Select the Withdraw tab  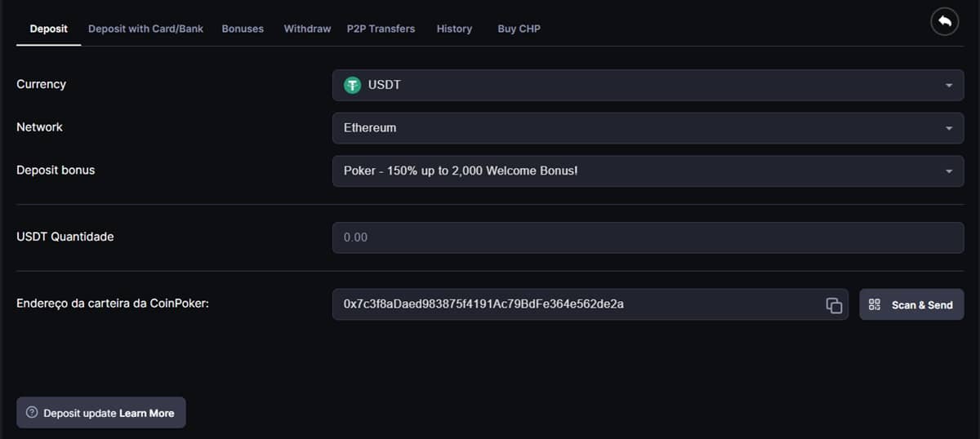pyautogui.click(x=307, y=29)
